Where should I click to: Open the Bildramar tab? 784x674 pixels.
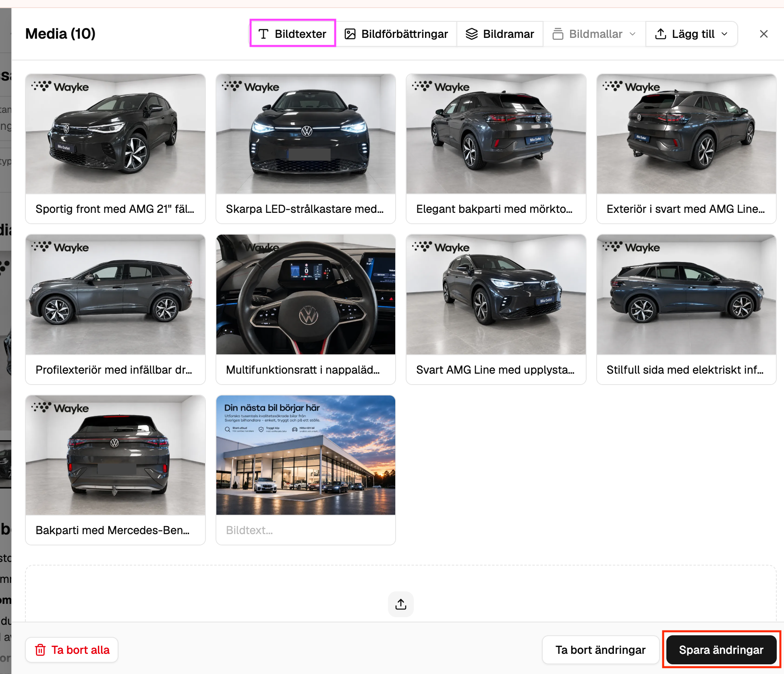(x=500, y=34)
